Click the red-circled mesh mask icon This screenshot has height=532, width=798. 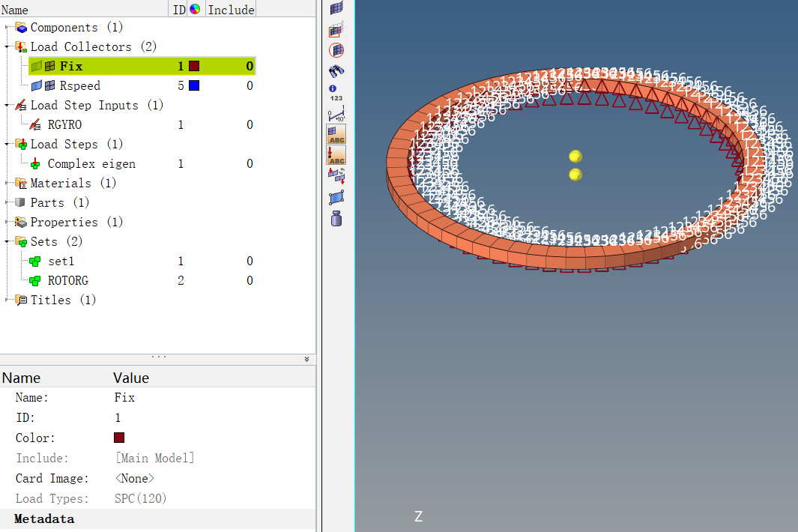point(336,50)
